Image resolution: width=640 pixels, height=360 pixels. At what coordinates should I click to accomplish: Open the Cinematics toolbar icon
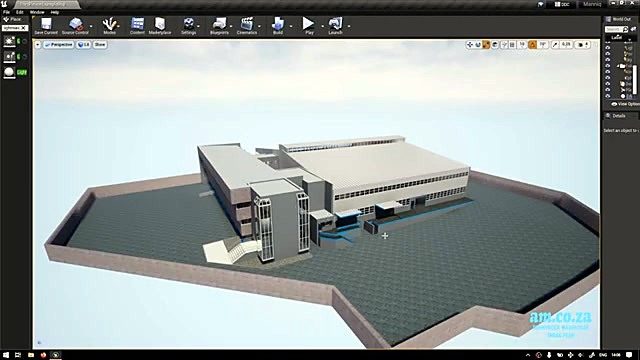coord(247,23)
